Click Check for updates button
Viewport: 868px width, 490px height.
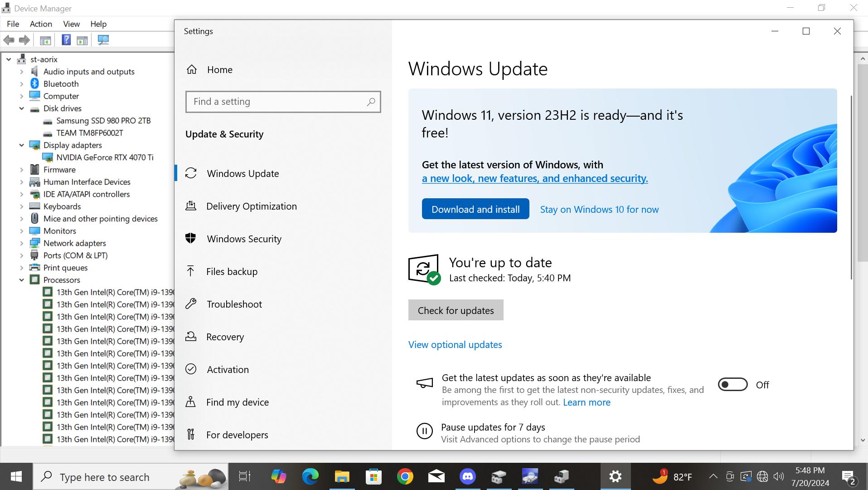tap(456, 310)
